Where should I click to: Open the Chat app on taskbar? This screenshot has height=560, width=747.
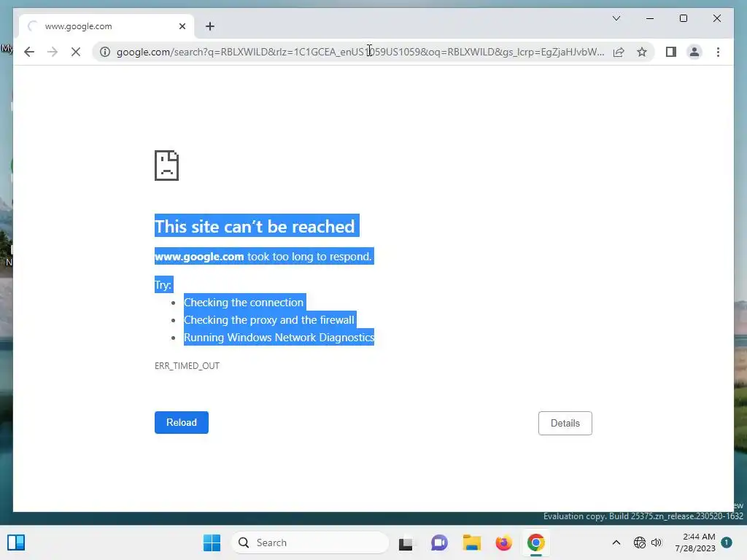pos(439,542)
